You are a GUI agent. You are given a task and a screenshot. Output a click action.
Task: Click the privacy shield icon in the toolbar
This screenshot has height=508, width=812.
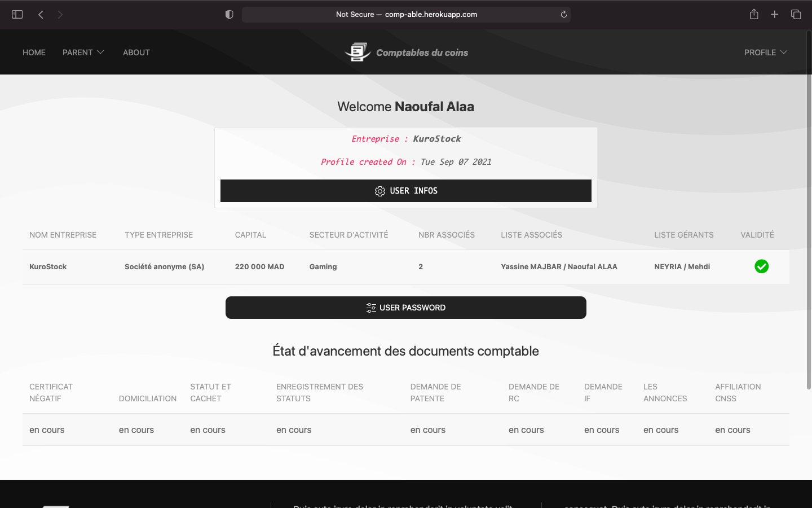coord(229,14)
